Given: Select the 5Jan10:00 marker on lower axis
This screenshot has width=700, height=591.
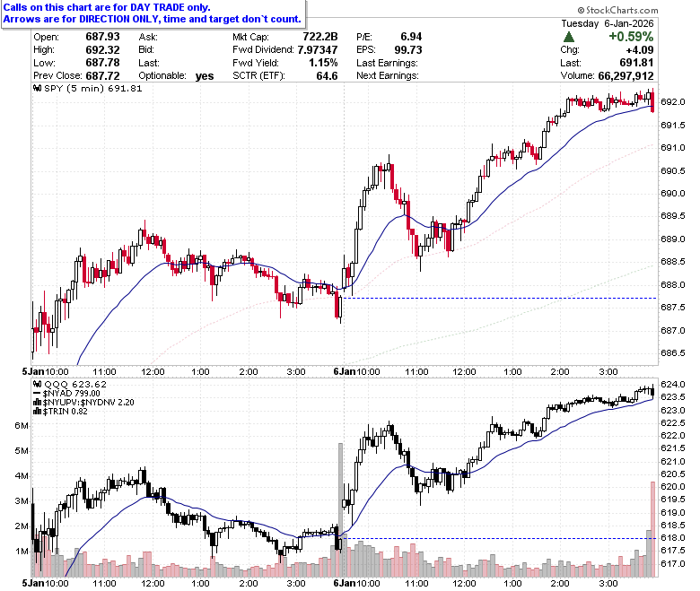Looking at the screenshot, I should [x=46, y=583].
